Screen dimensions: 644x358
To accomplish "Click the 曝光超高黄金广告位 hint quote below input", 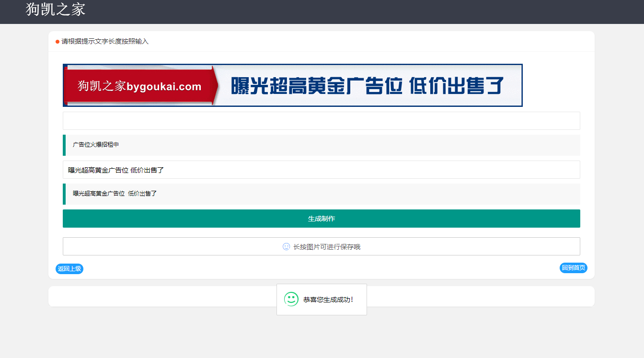I will [x=322, y=194].
